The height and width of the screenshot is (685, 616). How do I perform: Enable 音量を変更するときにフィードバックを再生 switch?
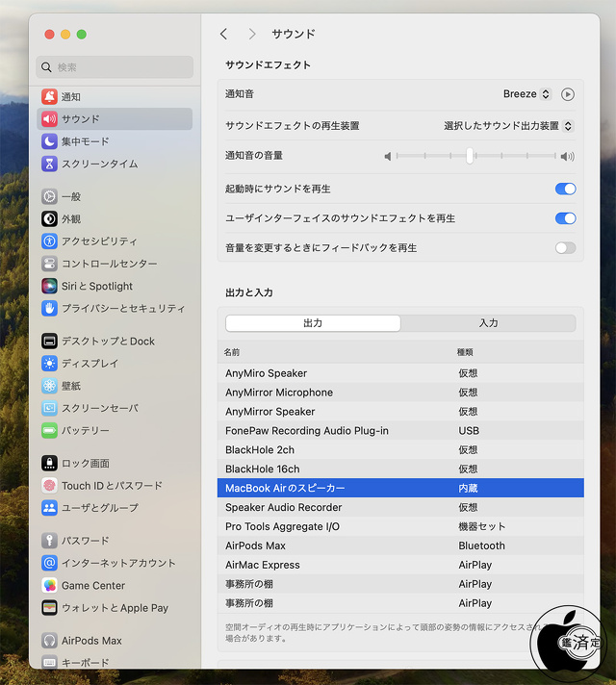[565, 247]
